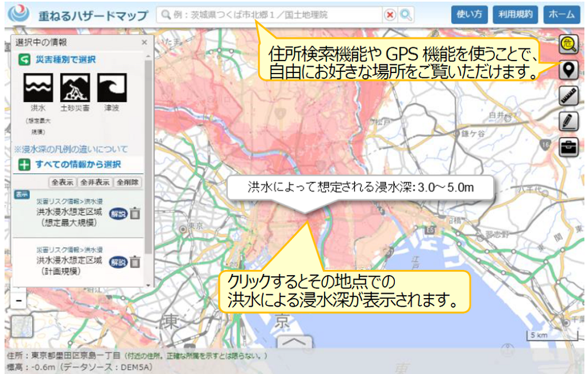
Task: Toggle 表示 visibility for the flood inundation layer
Action: [x=21, y=194]
